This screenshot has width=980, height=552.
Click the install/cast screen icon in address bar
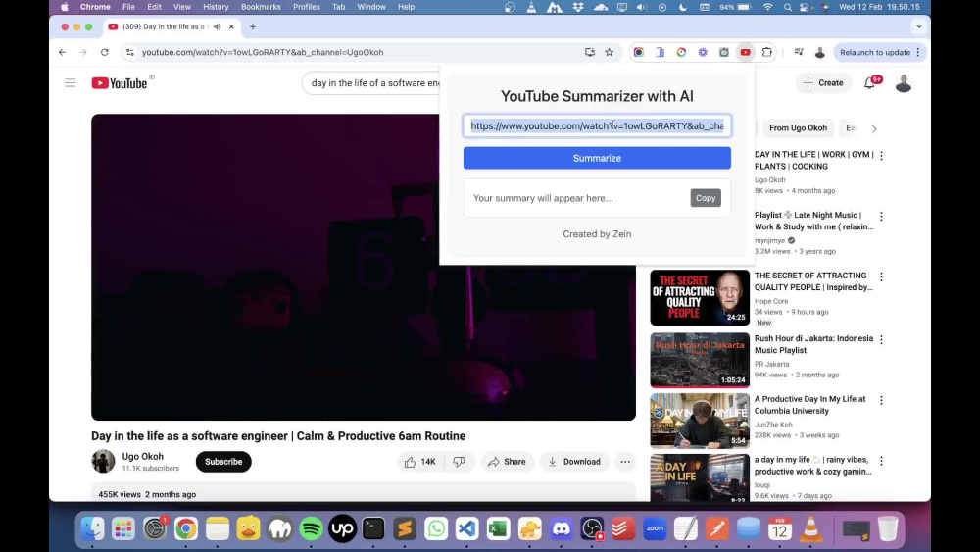[x=589, y=53]
